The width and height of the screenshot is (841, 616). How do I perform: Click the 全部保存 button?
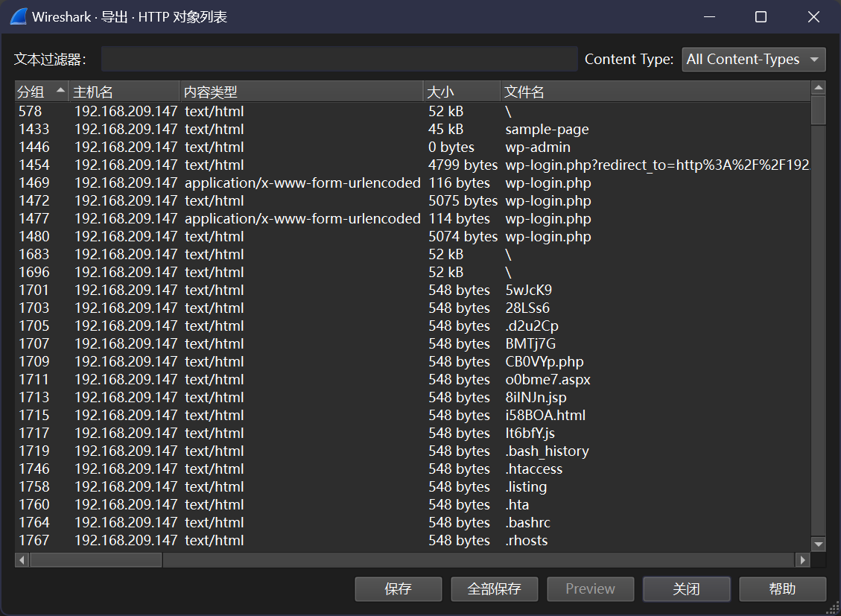tap(494, 589)
